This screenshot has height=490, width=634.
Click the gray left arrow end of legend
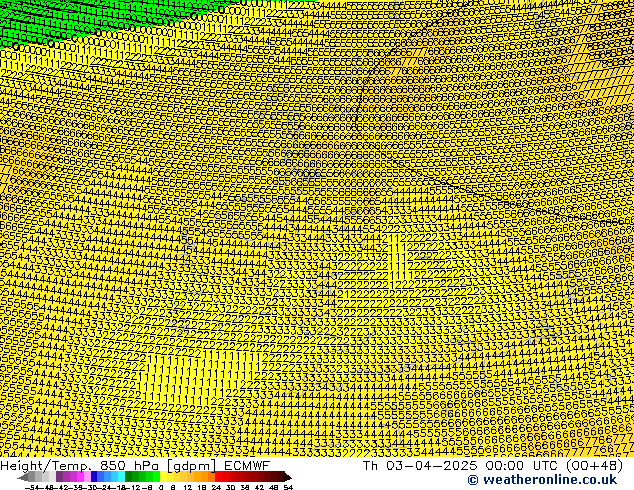click(x=23, y=477)
